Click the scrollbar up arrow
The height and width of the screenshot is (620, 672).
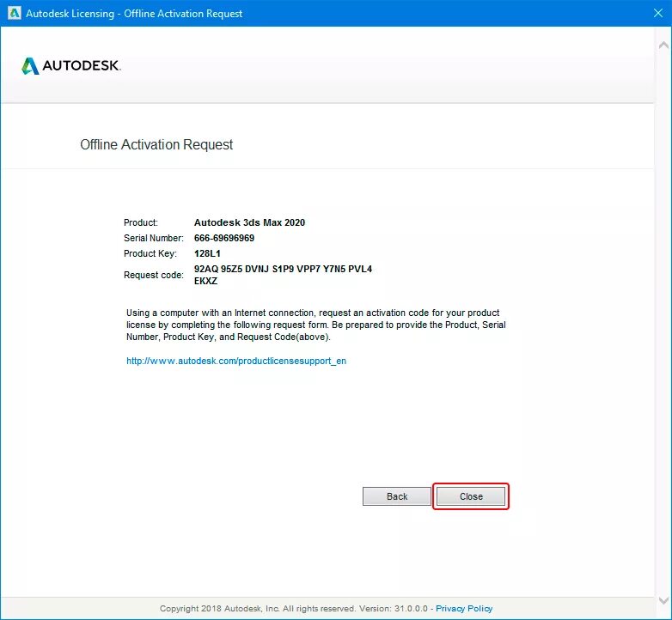[x=663, y=45]
